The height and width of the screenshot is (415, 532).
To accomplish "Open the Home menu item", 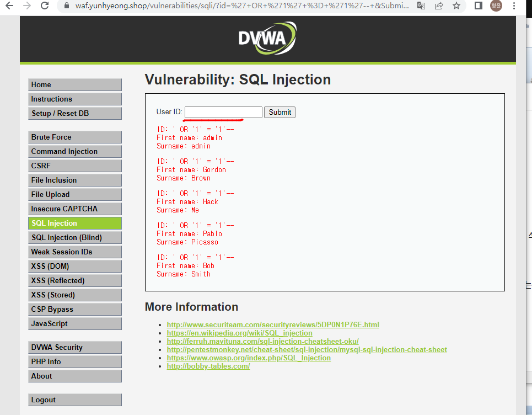I will point(75,84).
